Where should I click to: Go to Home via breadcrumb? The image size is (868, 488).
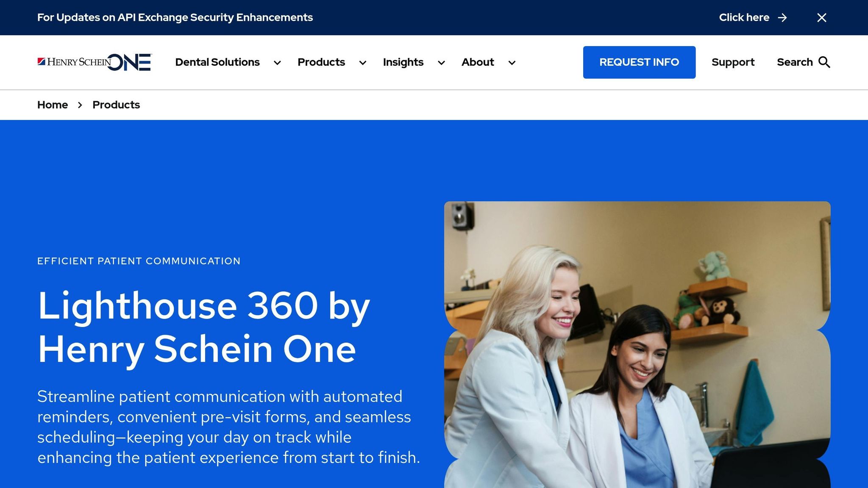click(x=53, y=105)
